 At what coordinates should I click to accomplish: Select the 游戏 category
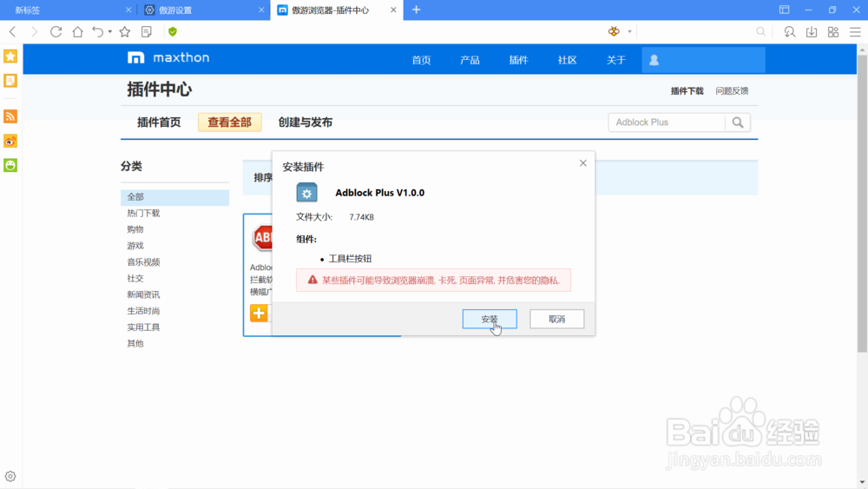click(135, 245)
